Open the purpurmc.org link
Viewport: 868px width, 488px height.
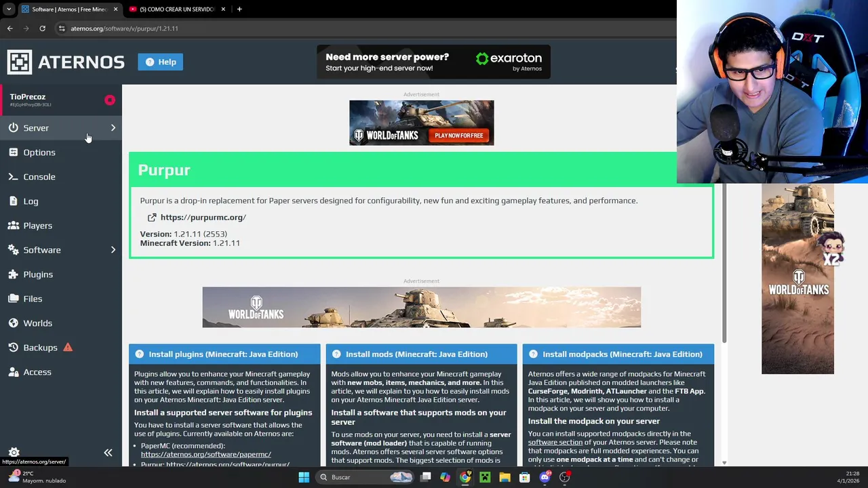tap(203, 218)
